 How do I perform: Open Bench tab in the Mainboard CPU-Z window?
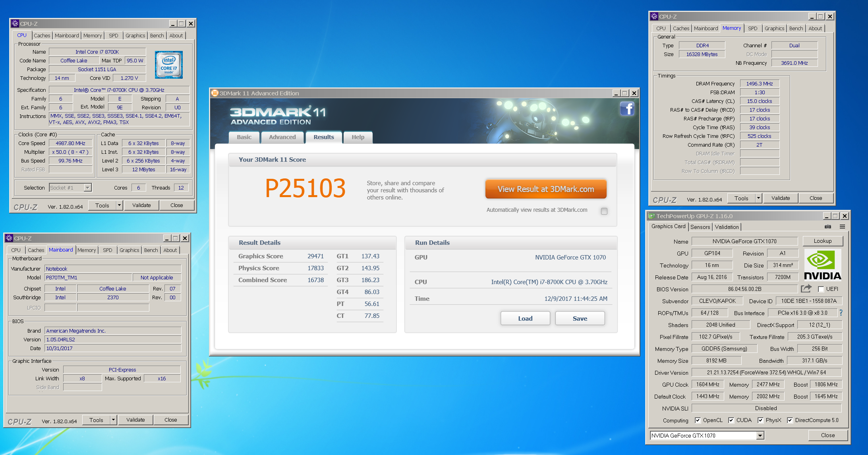151,250
